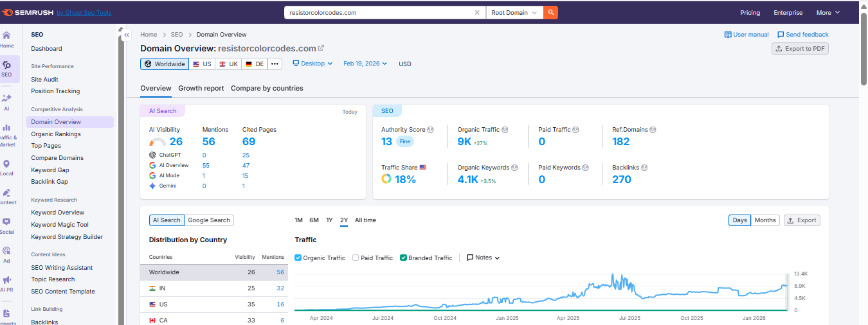Enable the Paid Traffic checkbox
Screen dimensions: 868x325
pyautogui.click(x=356, y=258)
